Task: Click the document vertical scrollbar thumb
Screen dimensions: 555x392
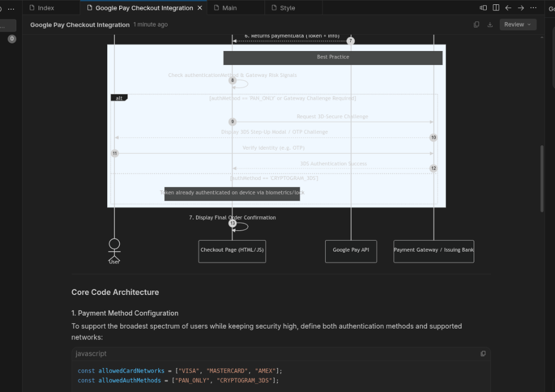Action: click(541, 178)
